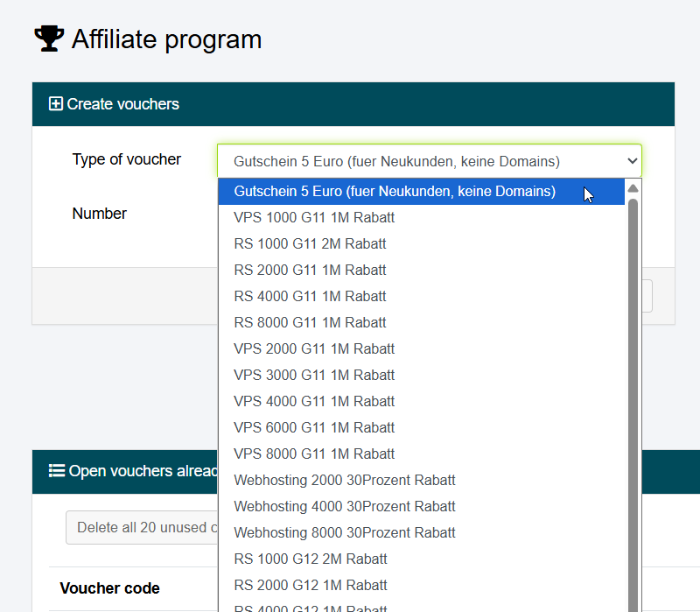Click the plus icon in Create vouchers header
The image size is (700, 612).
(56, 104)
